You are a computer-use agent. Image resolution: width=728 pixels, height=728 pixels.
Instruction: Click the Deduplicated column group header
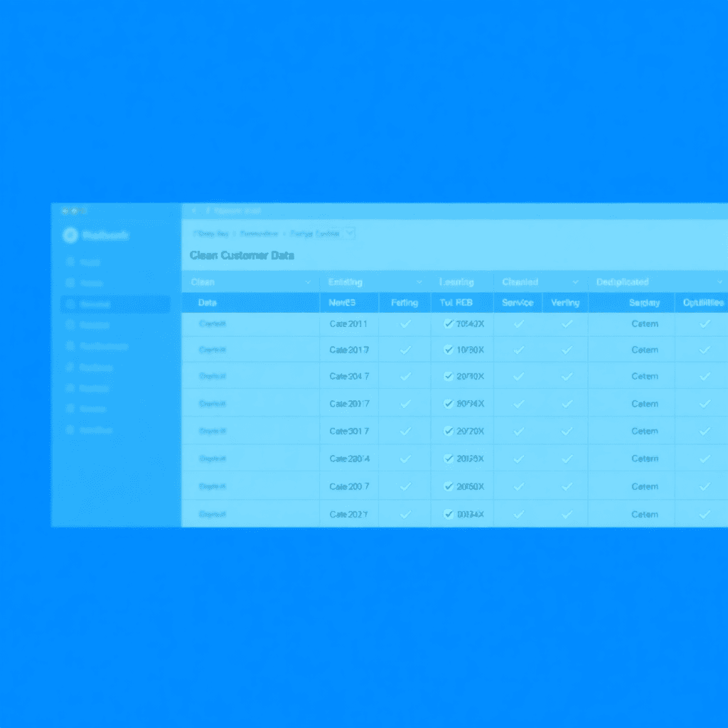pyautogui.click(x=622, y=282)
